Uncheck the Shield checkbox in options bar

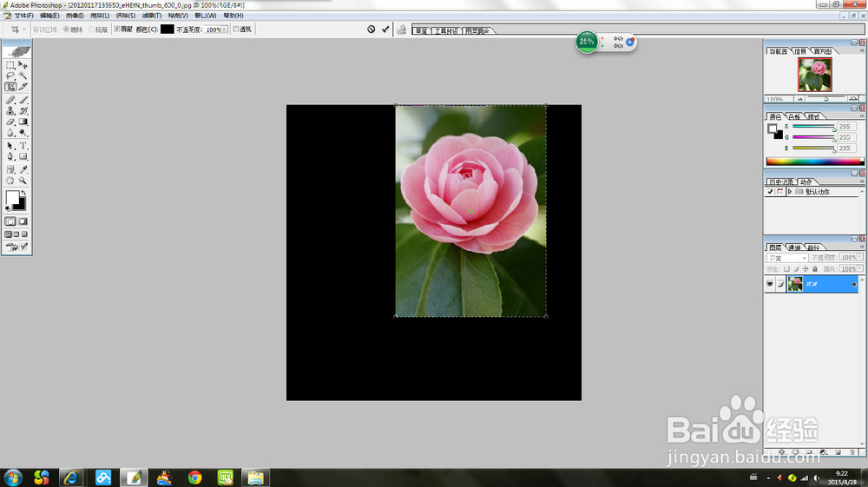117,30
